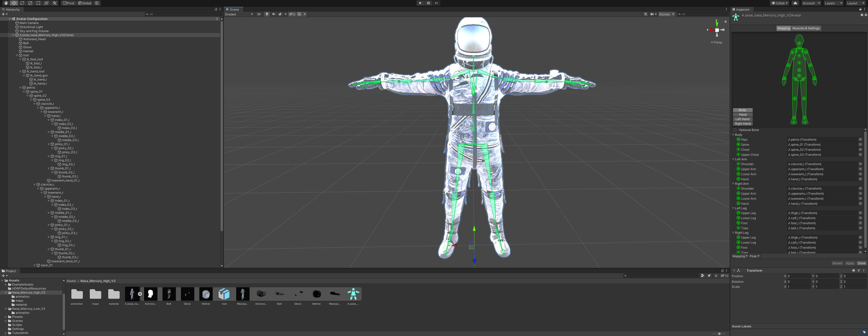
Task: Open the custom editor tools in the top toolbar
Action: 54,3
